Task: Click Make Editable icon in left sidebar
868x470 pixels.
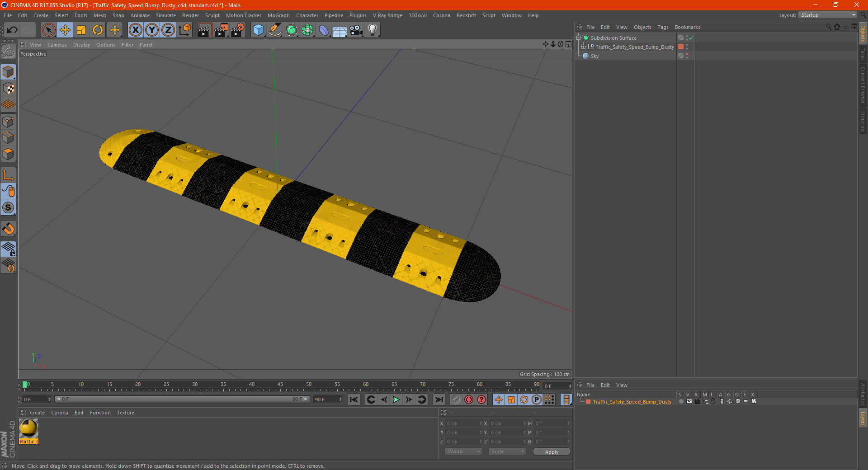Action: pos(8,52)
